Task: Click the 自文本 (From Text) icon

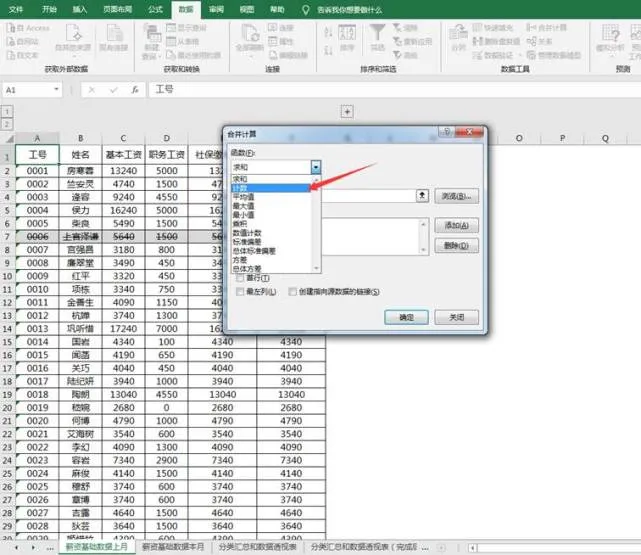Action: (x=11, y=55)
